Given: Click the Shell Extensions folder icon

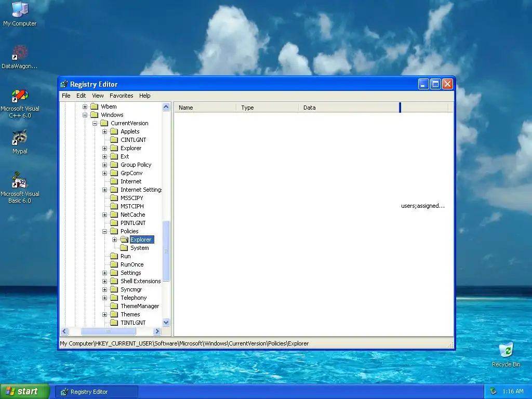Looking at the screenshot, I should [114, 281].
